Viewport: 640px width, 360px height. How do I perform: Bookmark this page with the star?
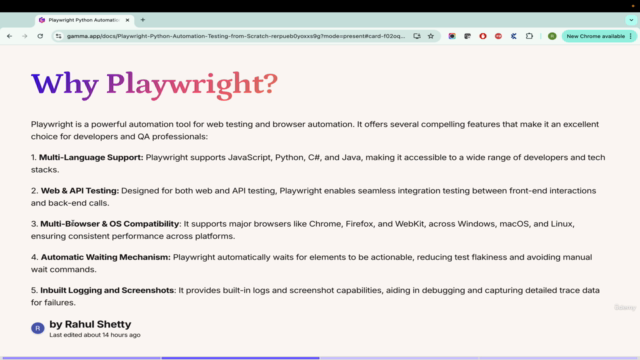click(x=431, y=36)
